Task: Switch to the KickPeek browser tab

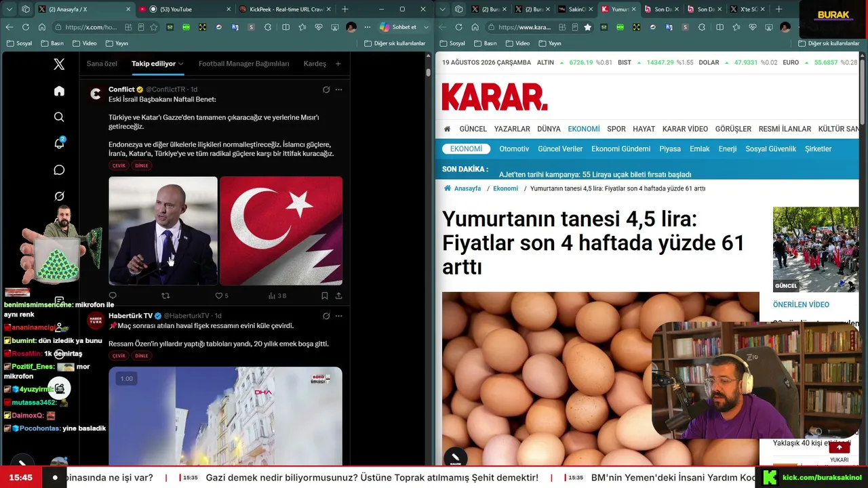Action: click(x=285, y=9)
